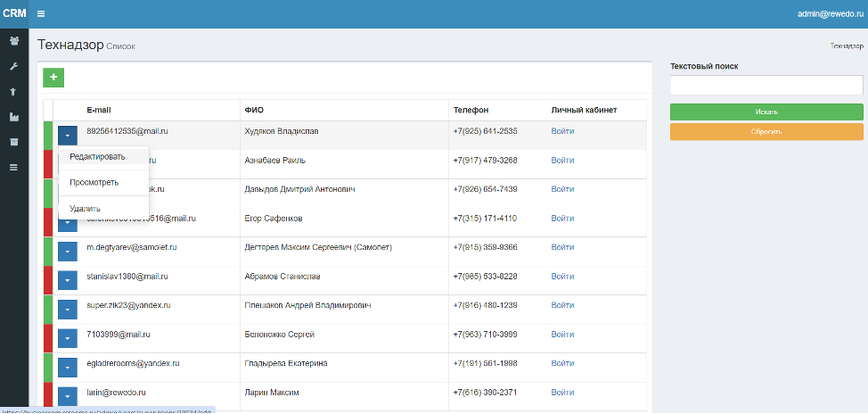
Task: Click email 7103999@mail.ru
Action: pyautogui.click(x=119, y=335)
